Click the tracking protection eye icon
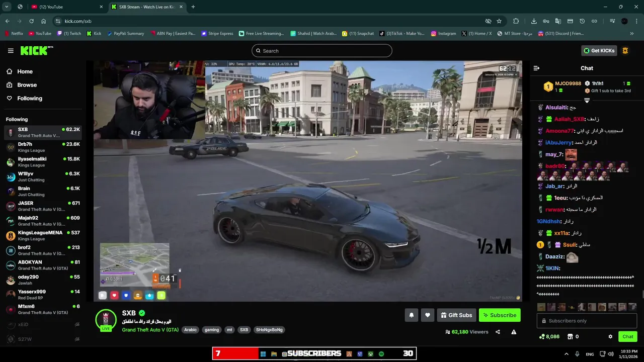Image resolution: width=644 pixels, height=362 pixels. tap(488, 21)
